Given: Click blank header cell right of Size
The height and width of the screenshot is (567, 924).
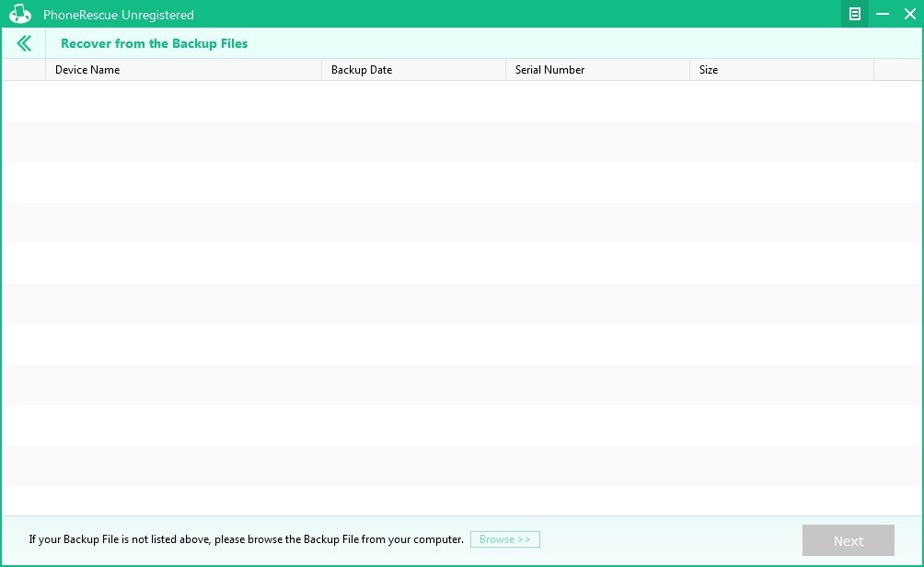Looking at the screenshot, I should (897, 70).
